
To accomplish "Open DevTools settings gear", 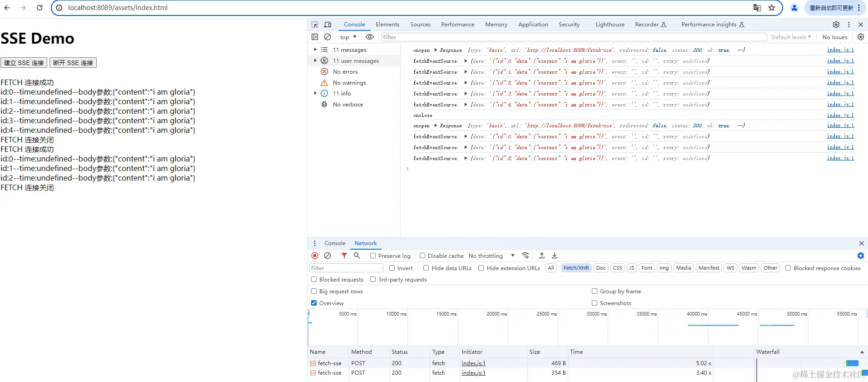I will [836, 25].
